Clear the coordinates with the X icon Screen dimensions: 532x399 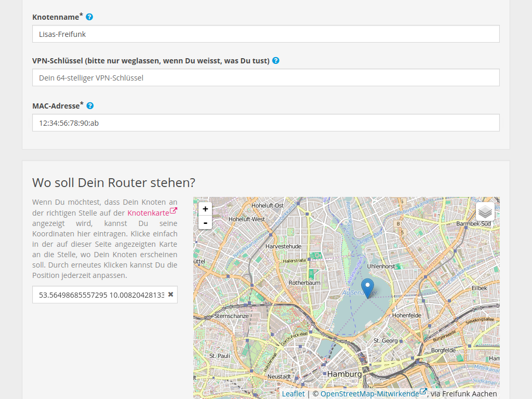[170, 295]
